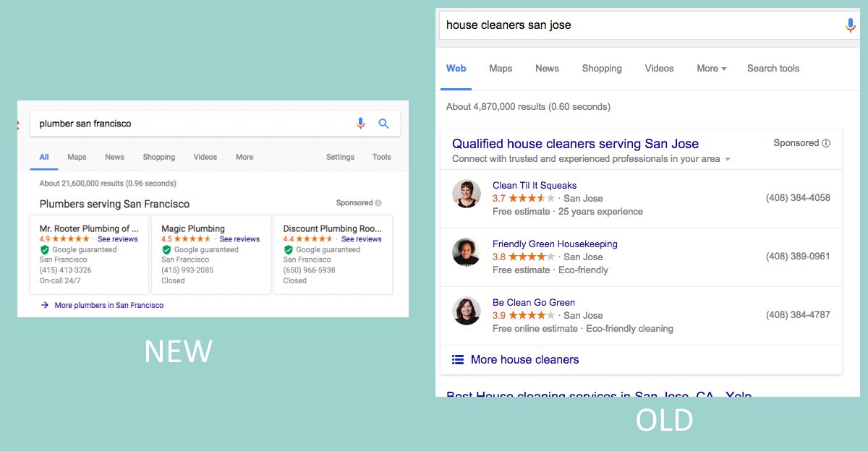This screenshot has height=451, width=868.
Task: Click phone number (415) 993-2085
Action: pos(187,270)
